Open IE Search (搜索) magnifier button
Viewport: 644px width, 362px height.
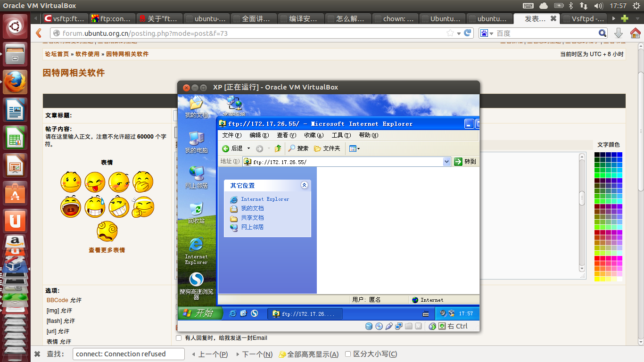298,148
